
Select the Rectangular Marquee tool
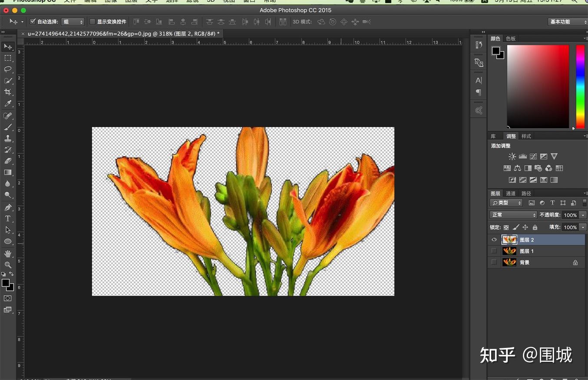point(8,58)
